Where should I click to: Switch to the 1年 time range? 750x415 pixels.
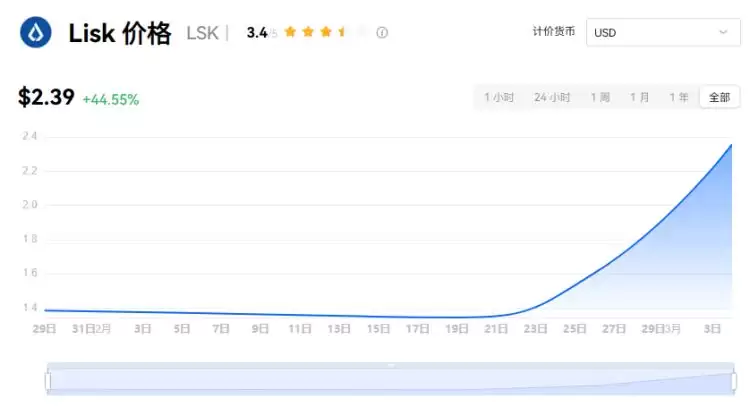tap(679, 97)
